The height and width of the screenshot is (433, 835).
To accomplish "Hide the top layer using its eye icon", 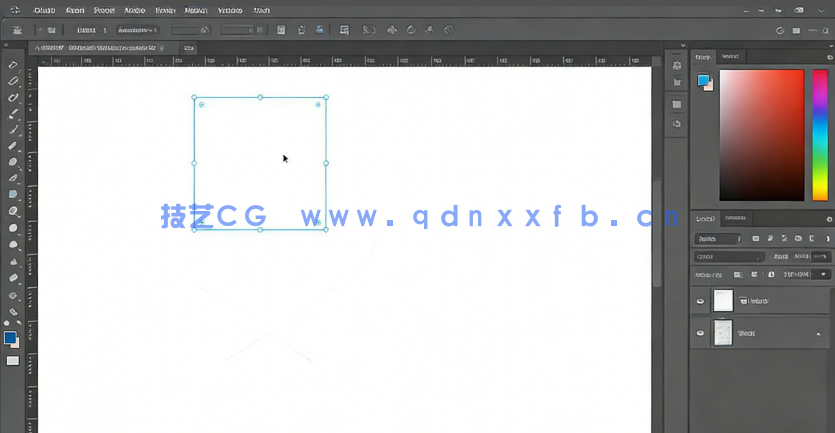I will click(x=700, y=301).
